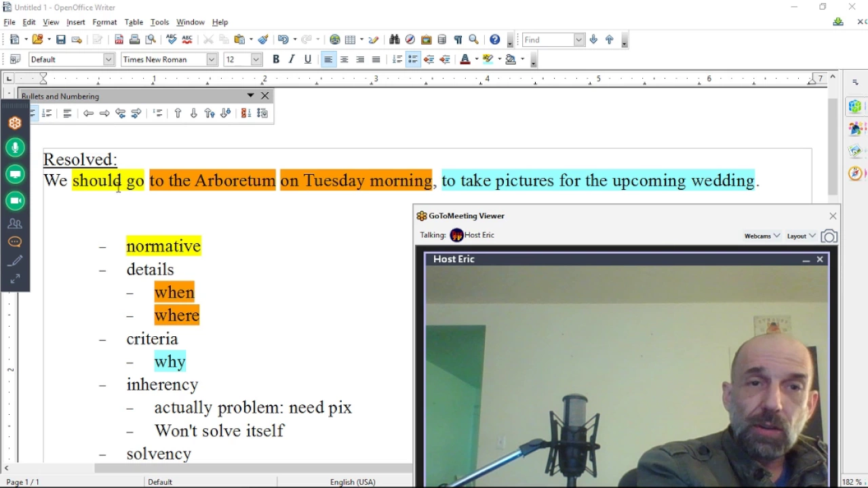Promote one level in Bullets and Numbering

coord(89,114)
